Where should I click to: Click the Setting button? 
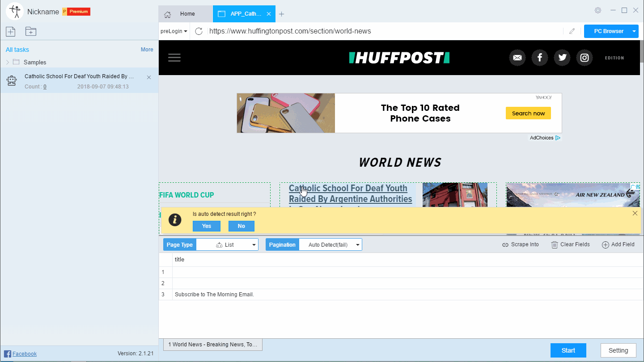tap(619, 350)
